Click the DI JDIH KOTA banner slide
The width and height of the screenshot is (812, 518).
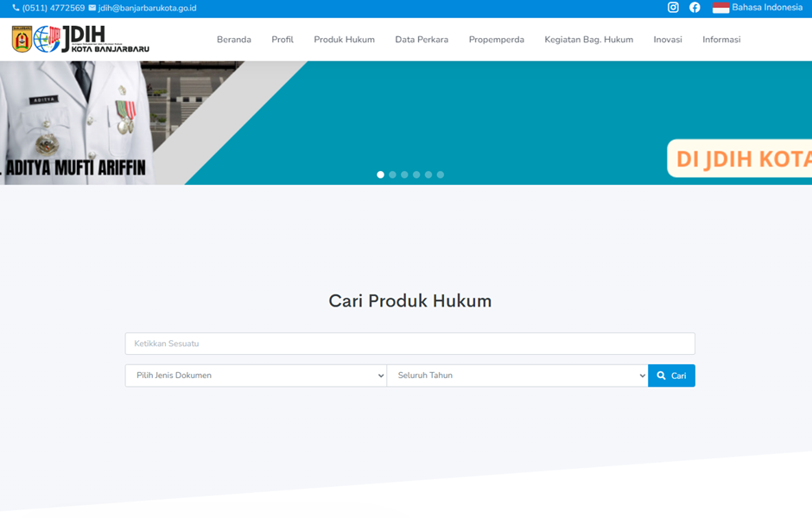739,159
